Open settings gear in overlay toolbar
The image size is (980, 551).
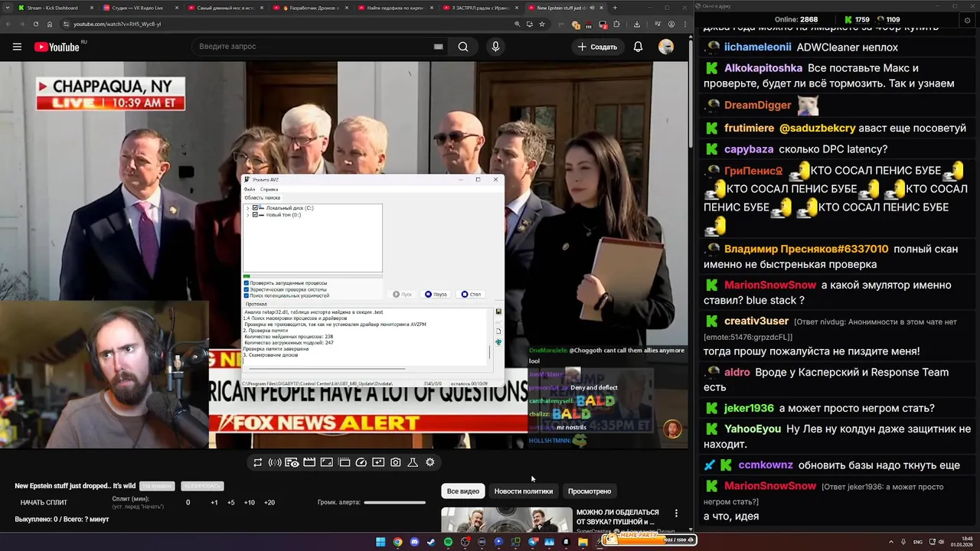tap(430, 462)
